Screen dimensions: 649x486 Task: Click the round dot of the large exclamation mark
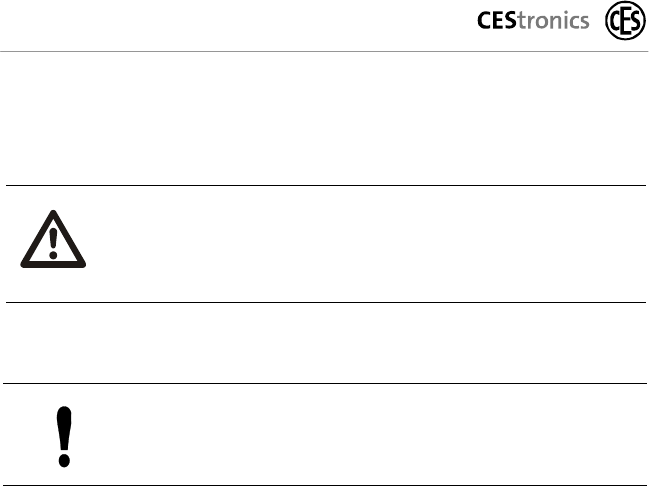[64, 460]
